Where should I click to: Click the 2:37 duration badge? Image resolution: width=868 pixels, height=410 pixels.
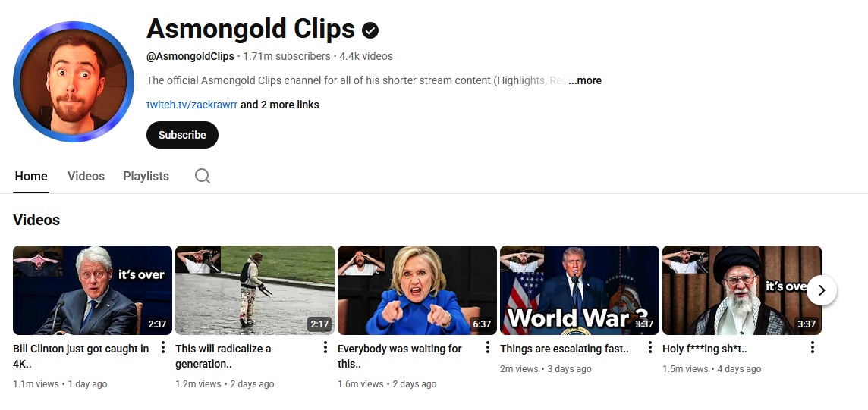pyautogui.click(x=157, y=324)
